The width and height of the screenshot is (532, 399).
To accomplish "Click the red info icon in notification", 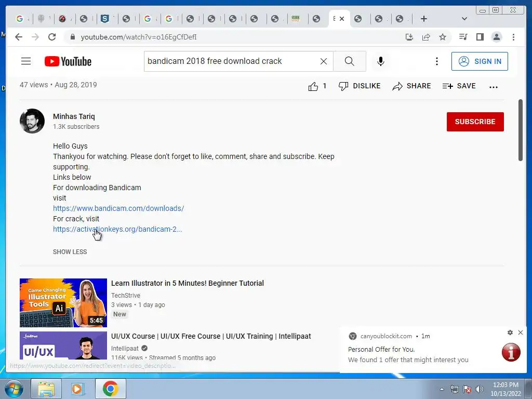I will (x=511, y=352).
